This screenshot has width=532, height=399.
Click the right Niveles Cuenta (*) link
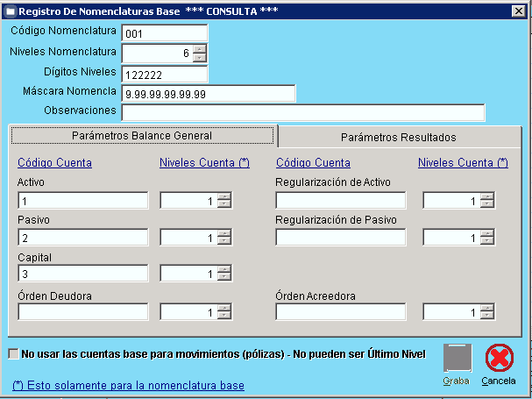tap(463, 162)
